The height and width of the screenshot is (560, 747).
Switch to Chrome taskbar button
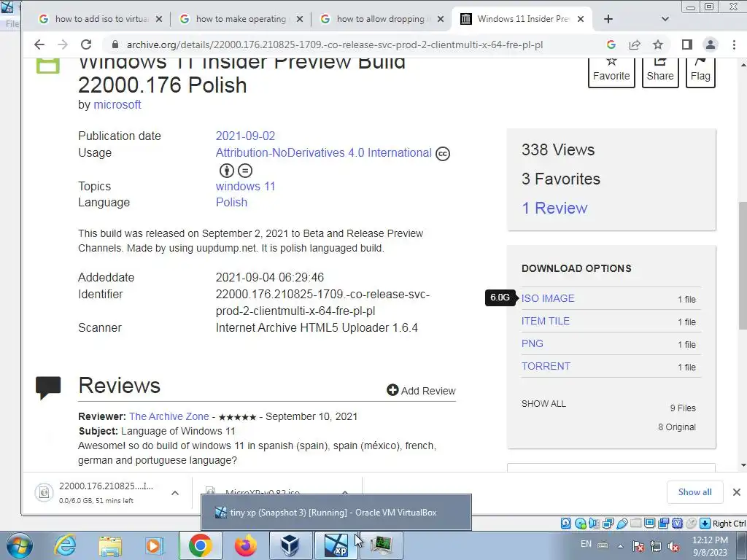200,545
